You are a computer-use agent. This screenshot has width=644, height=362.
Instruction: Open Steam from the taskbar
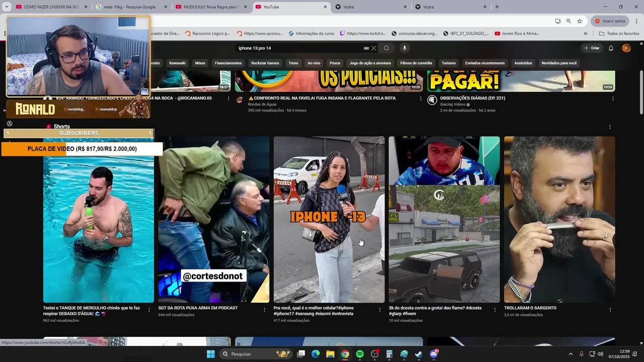tap(419, 354)
